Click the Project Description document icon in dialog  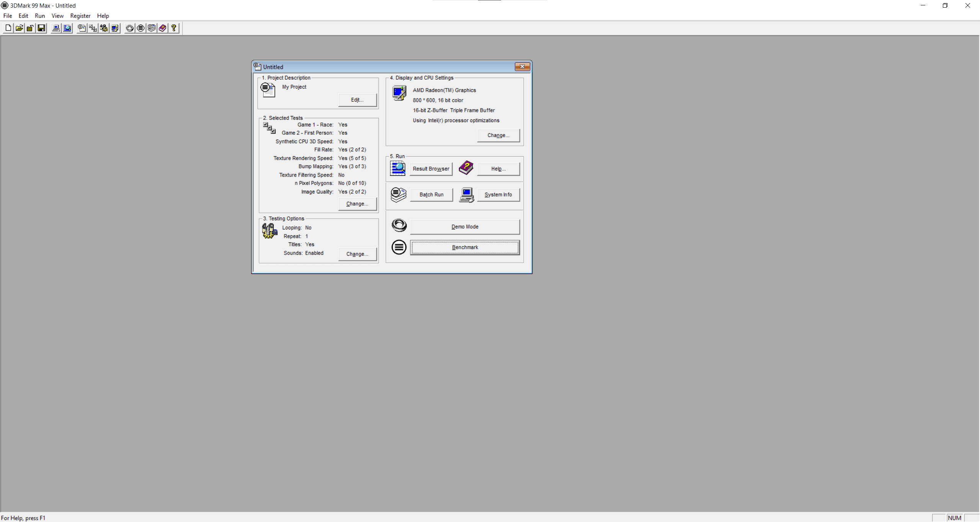click(268, 90)
